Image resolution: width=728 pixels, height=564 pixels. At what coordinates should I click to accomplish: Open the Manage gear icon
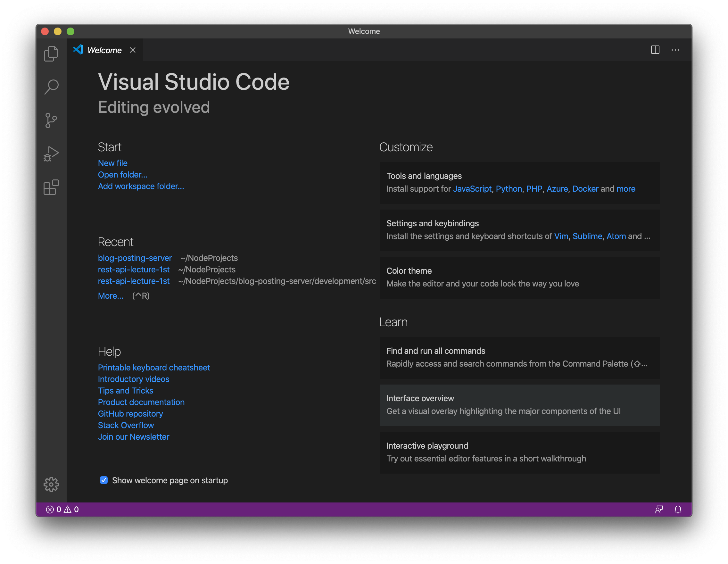click(51, 484)
